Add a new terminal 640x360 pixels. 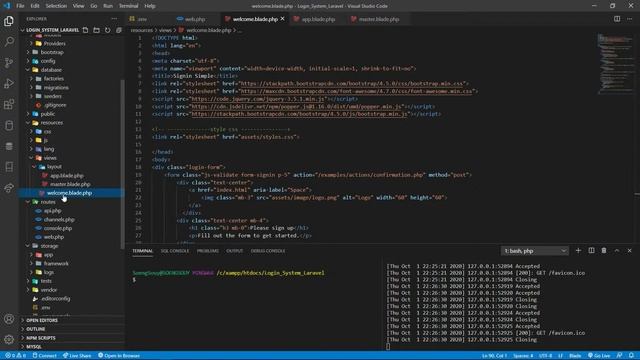(578, 251)
